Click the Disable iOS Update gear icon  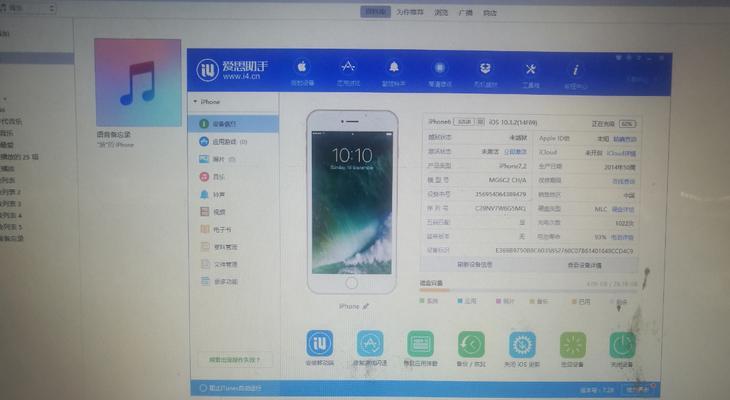pos(522,345)
